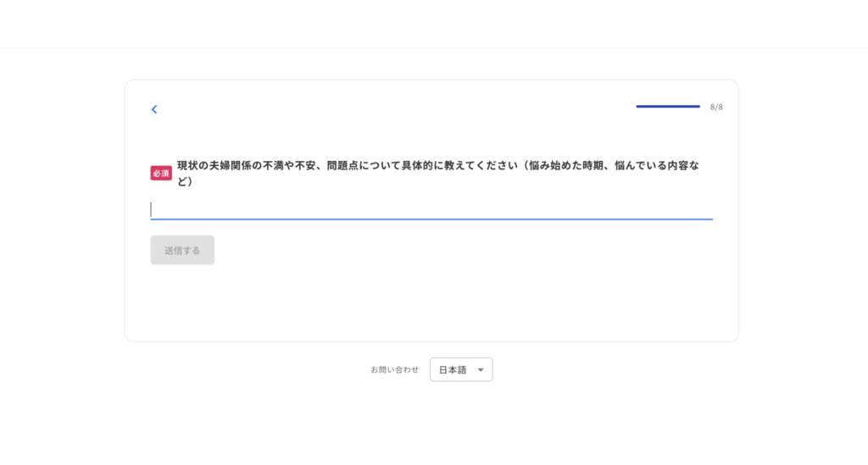Click the blue progress bar
Screen dimensions: 868x465
tap(668, 106)
